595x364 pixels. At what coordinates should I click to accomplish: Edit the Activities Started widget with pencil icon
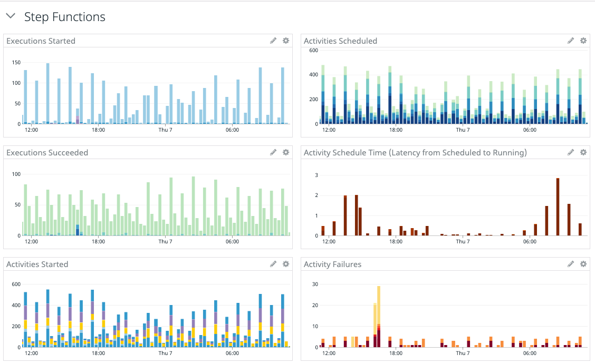tap(273, 264)
